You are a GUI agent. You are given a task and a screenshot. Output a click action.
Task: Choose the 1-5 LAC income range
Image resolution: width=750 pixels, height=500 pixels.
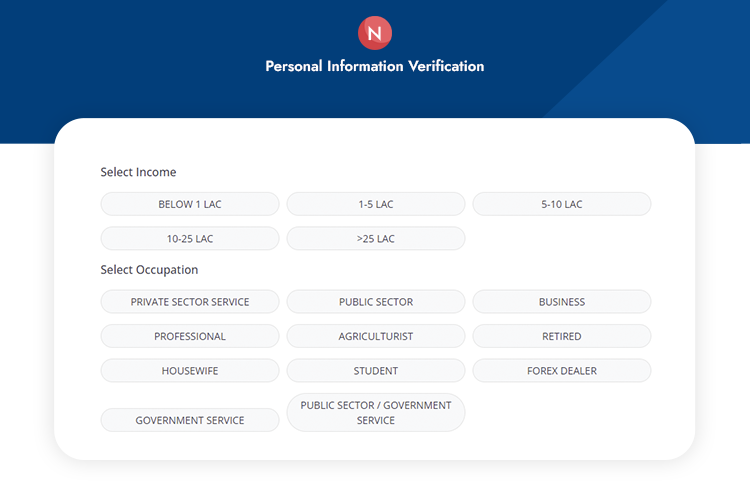click(376, 204)
